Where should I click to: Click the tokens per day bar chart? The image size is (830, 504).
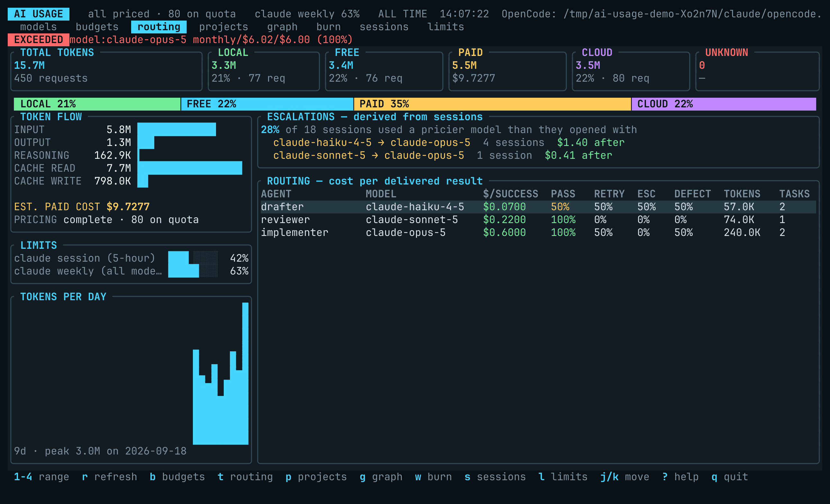click(221, 373)
